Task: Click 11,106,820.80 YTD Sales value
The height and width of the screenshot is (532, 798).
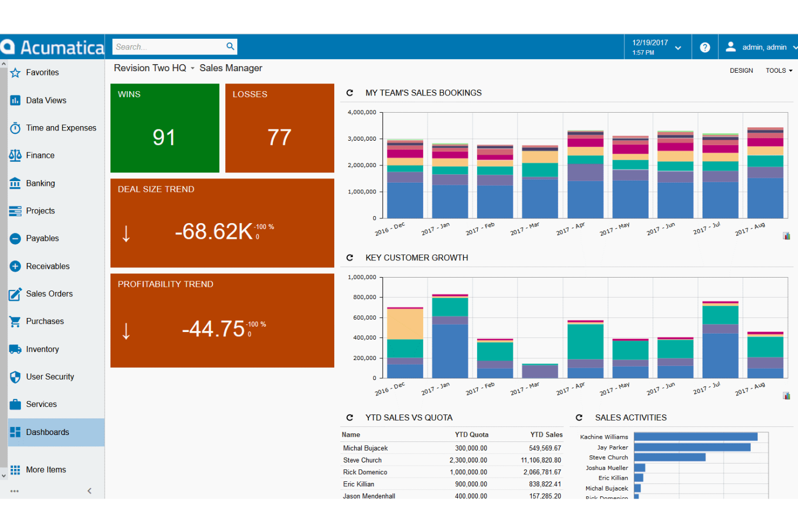Action: click(x=541, y=460)
